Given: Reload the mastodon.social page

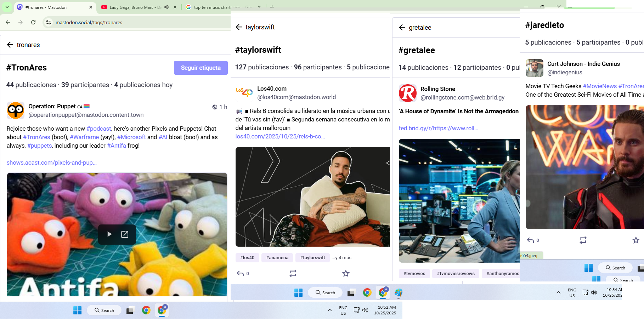Looking at the screenshot, I should [x=33, y=22].
